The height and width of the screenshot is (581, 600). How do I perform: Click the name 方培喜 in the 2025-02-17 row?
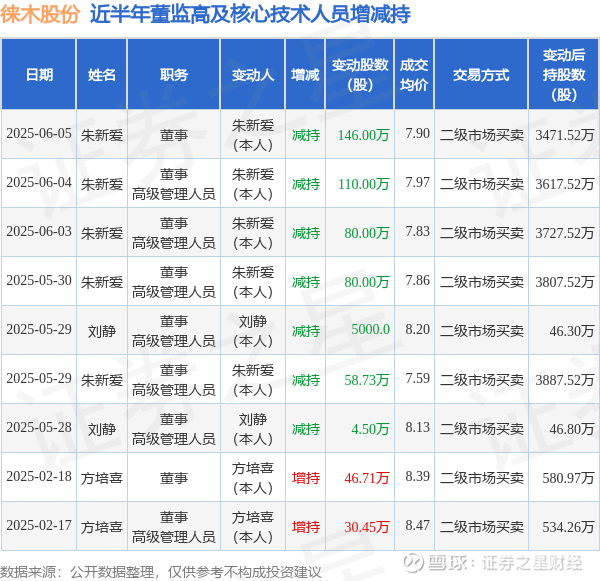click(102, 527)
